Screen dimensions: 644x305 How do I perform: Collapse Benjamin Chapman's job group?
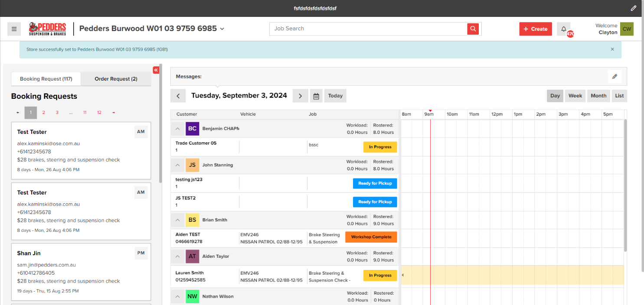[x=178, y=129]
